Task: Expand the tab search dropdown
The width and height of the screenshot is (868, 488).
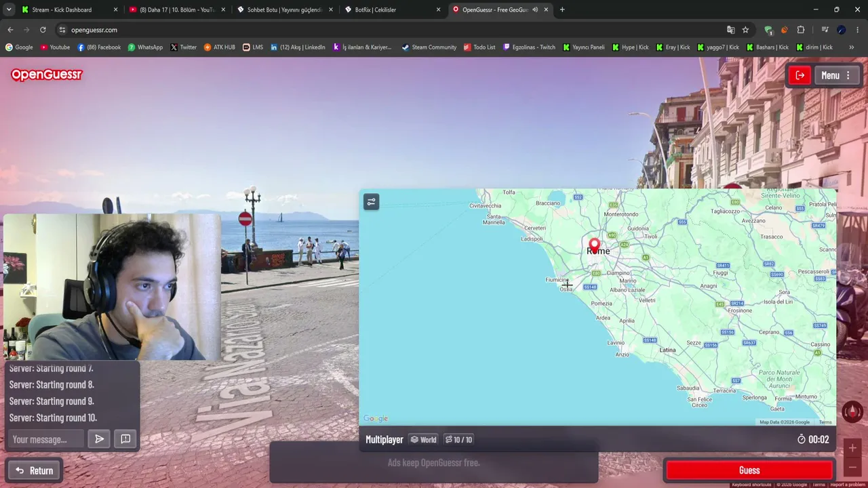Action: (x=9, y=9)
